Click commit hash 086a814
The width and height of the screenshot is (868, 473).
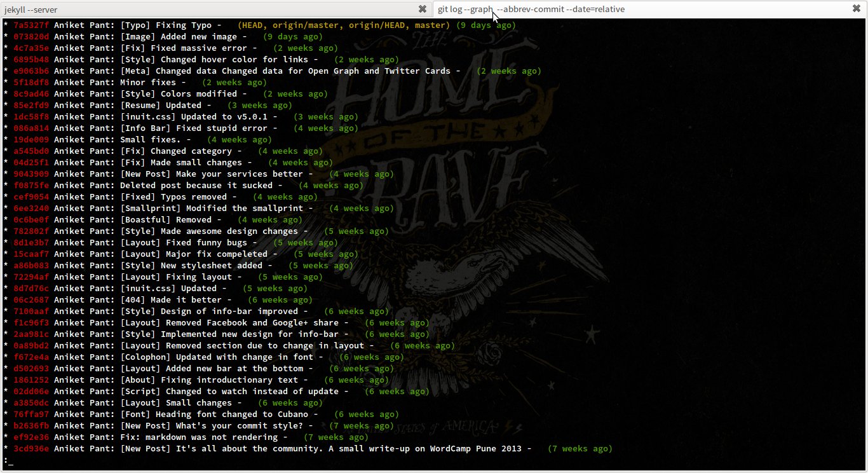click(31, 128)
